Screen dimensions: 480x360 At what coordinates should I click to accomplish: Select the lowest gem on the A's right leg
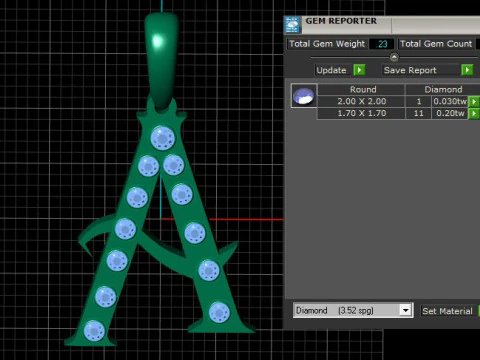pos(219,312)
